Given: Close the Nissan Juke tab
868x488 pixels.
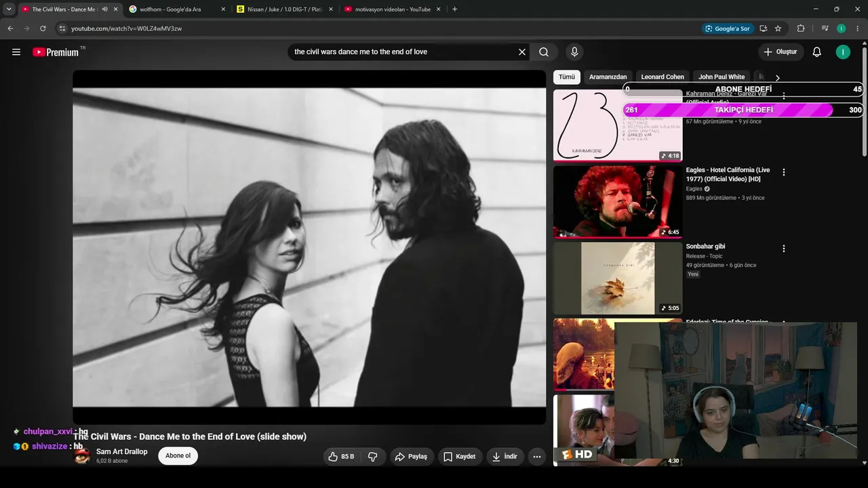Looking at the screenshot, I should click(331, 9).
